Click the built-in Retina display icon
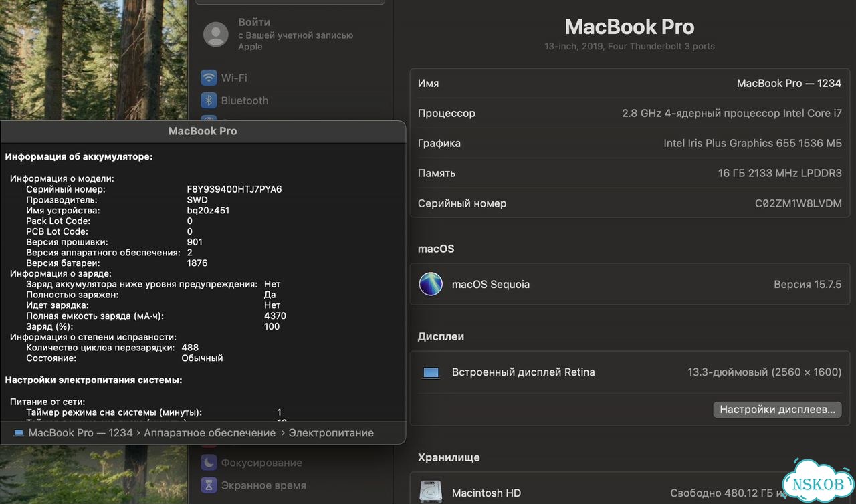 click(431, 373)
